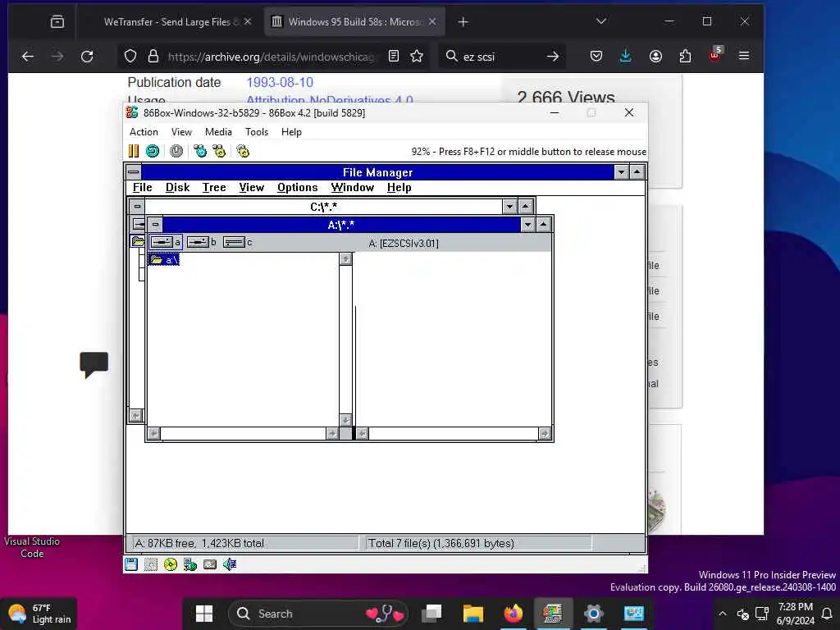Select drive b in File Manager
This screenshot has height=630, width=840.
tap(202, 242)
